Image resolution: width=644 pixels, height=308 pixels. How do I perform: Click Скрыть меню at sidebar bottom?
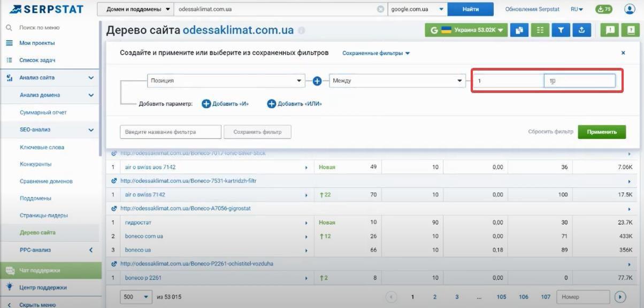[x=37, y=305]
